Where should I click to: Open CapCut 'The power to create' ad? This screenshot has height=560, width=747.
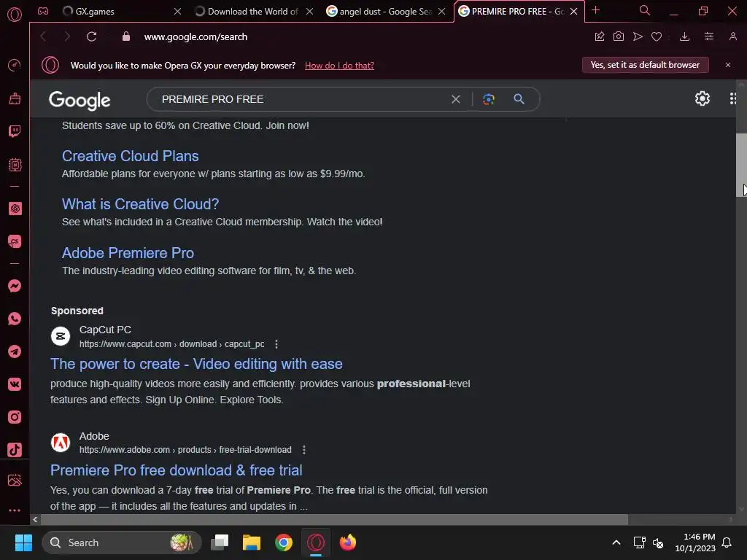(x=196, y=364)
